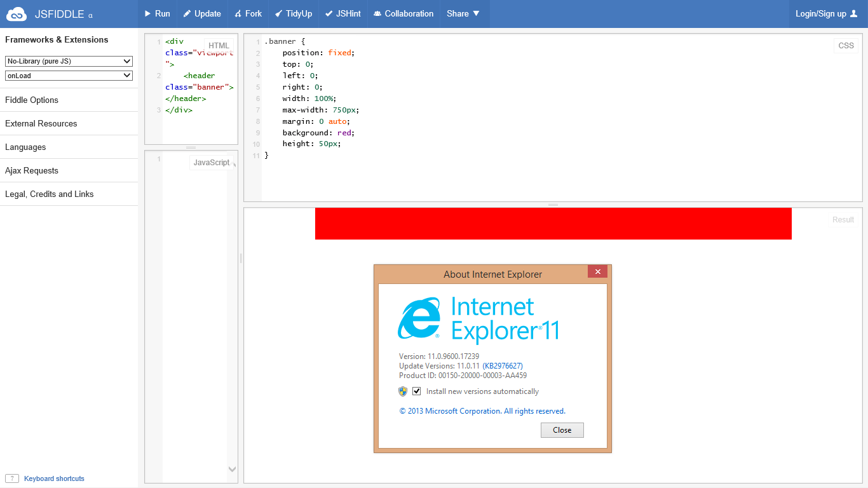868x488 pixels.
Task: Expand the External Resources section
Action: point(69,123)
